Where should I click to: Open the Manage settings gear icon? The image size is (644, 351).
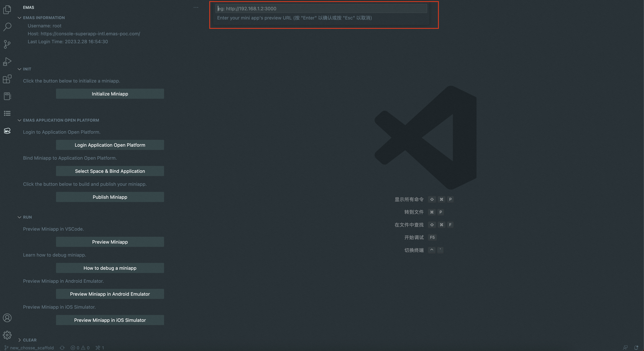[x=7, y=335]
